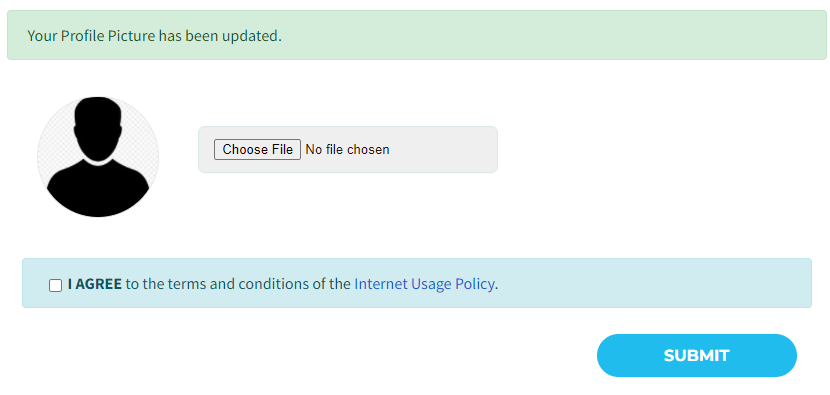Click the 'No file chosen' text
830x395 pixels.
[347, 150]
